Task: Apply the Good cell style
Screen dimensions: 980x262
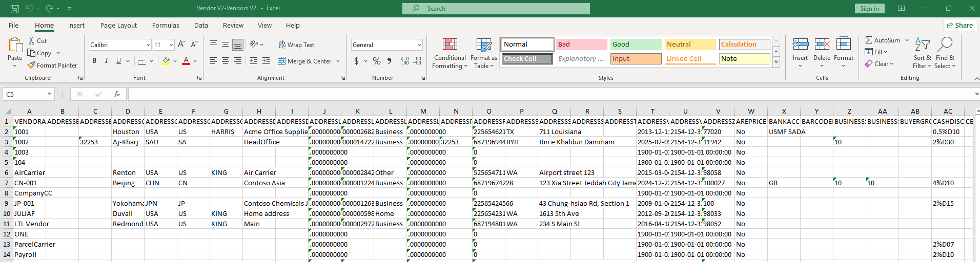Action: point(636,45)
